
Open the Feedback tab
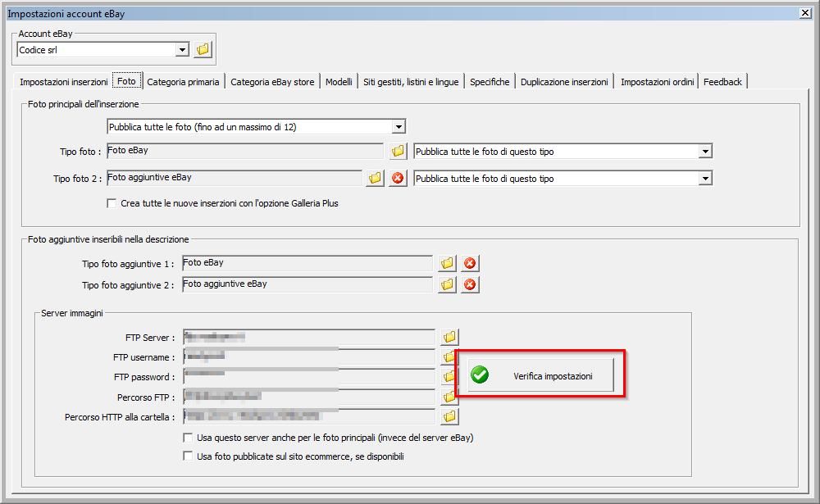coord(722,82)
